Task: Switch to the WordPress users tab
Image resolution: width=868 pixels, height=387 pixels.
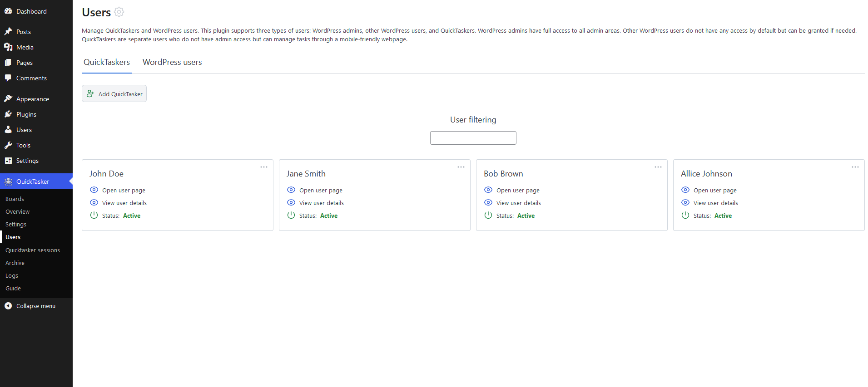Action: tap(172, 62)
